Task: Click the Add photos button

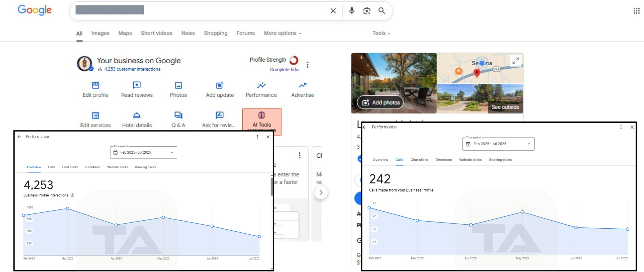Action: 380,103
